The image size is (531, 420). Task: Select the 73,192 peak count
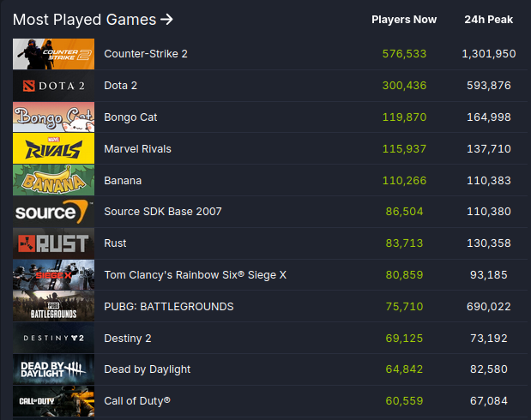pos(489,338)
